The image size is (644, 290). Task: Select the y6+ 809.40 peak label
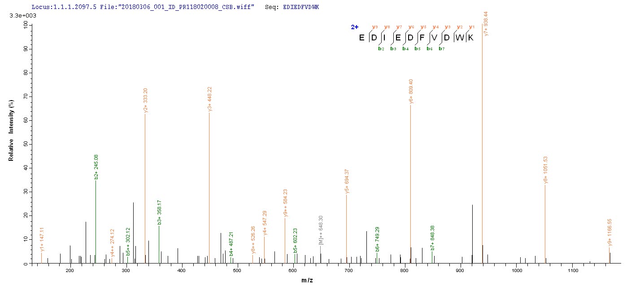pyautogui.click(x=411, y=92)
